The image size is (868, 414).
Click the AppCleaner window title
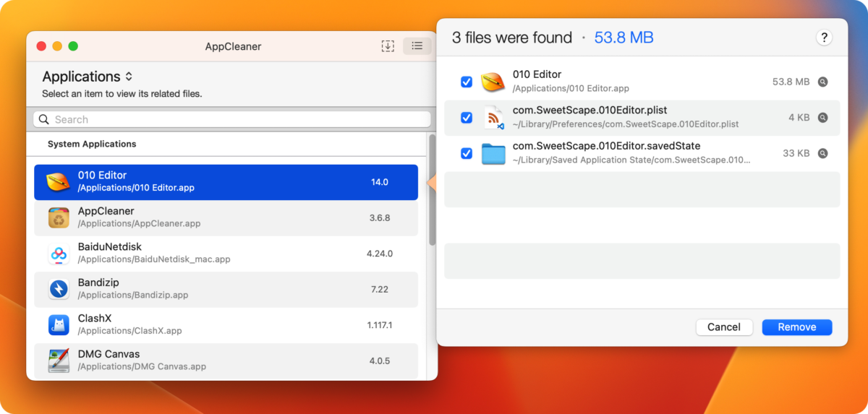point(233,46)
